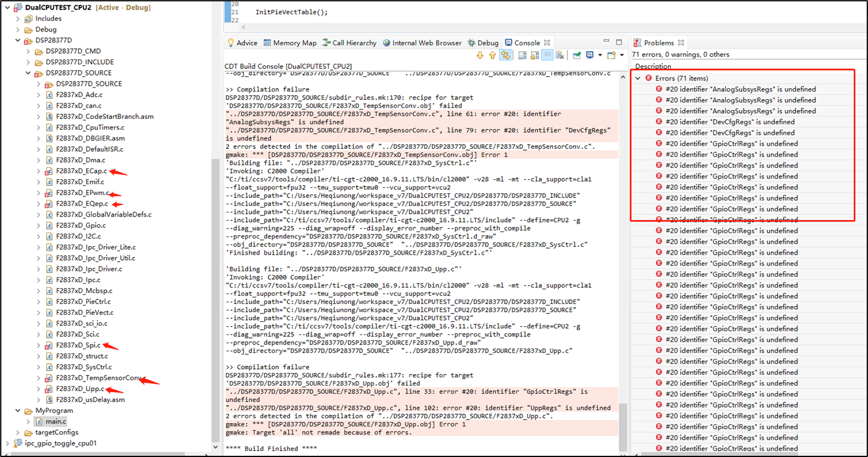Maximize the Console view panel
The height and width of the screenshot is (457, 868).
(619, 42)
